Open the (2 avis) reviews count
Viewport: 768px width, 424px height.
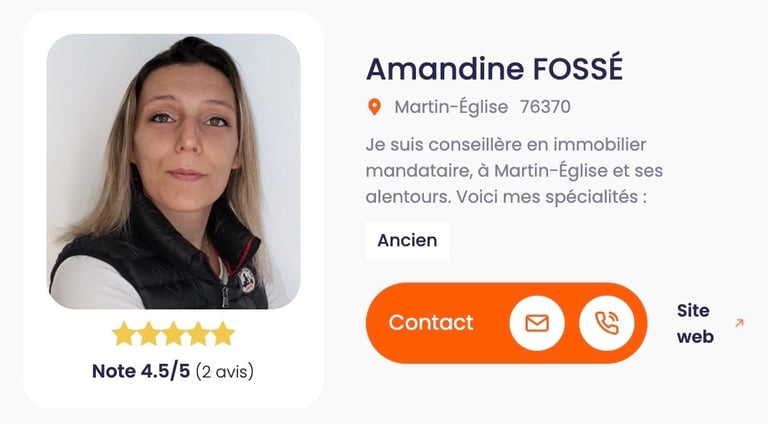click(x=225, y=371)
